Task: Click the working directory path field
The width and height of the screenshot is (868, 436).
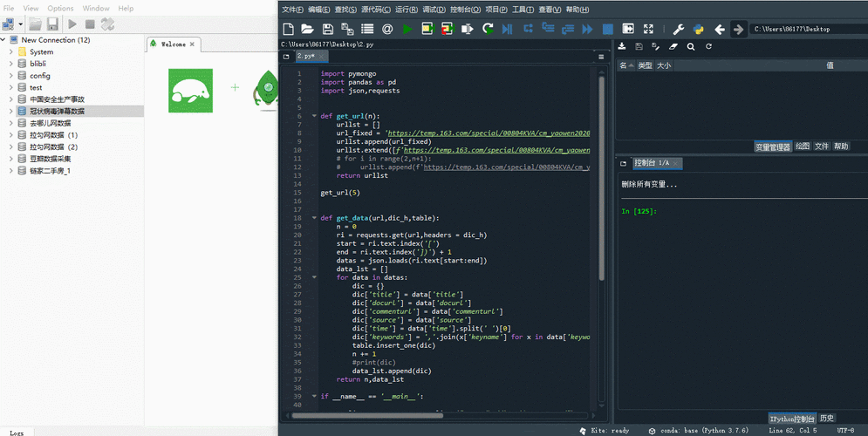Action: click(x=809, y=29)
